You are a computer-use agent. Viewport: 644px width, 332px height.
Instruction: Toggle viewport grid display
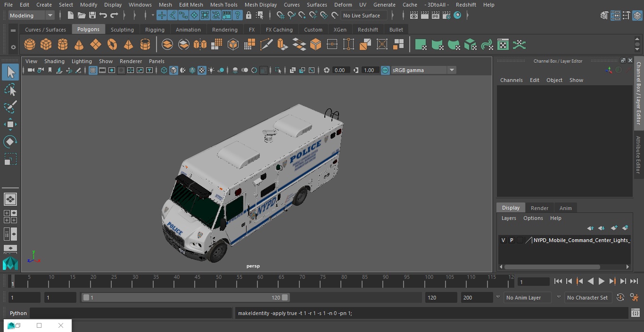(93, 70)
